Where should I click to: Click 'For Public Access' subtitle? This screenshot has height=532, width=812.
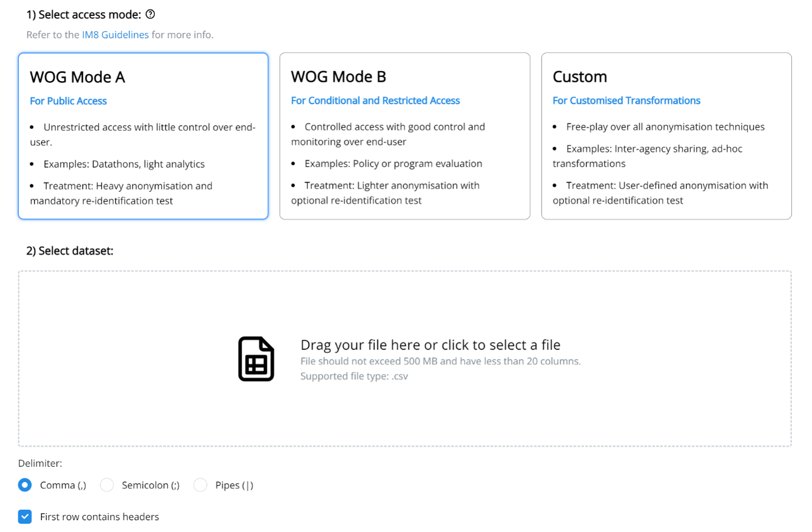click(x=68, y=101)
